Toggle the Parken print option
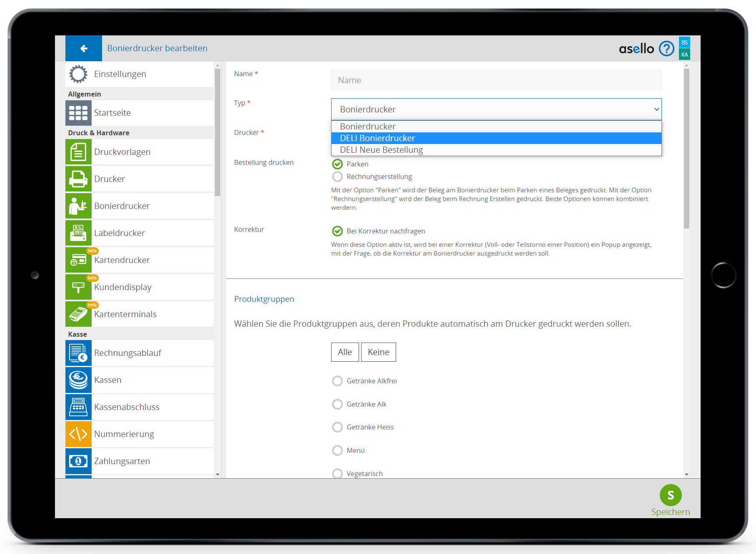 (x=337, y=164)
